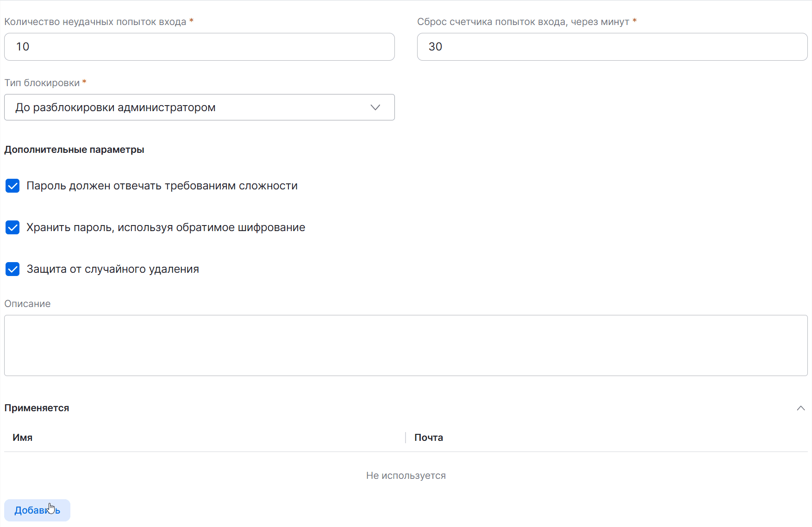The image size is (812, 527).
Task: Toggle the password complexity requirement checkbox
Action: (x=12, y=186)
